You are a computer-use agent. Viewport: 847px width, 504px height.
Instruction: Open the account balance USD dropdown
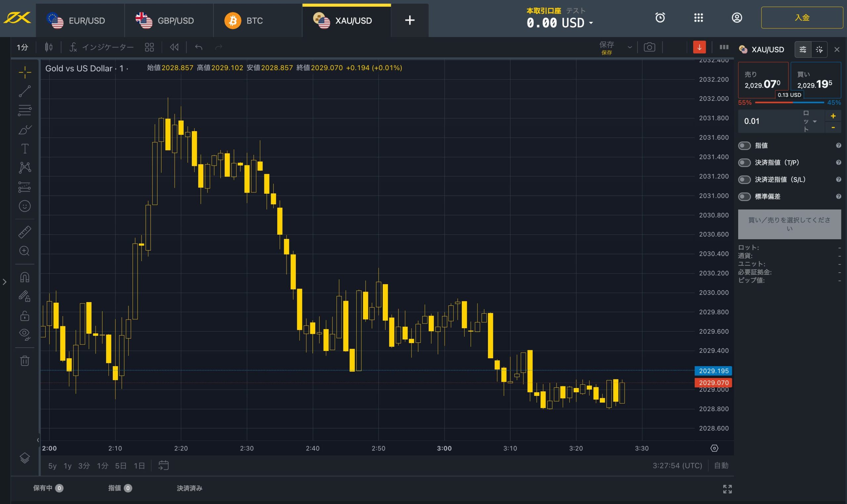[591, 23]
